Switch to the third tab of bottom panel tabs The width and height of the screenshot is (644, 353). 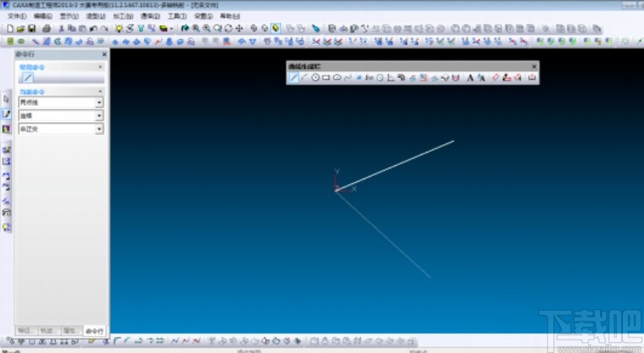pos(71,331)
